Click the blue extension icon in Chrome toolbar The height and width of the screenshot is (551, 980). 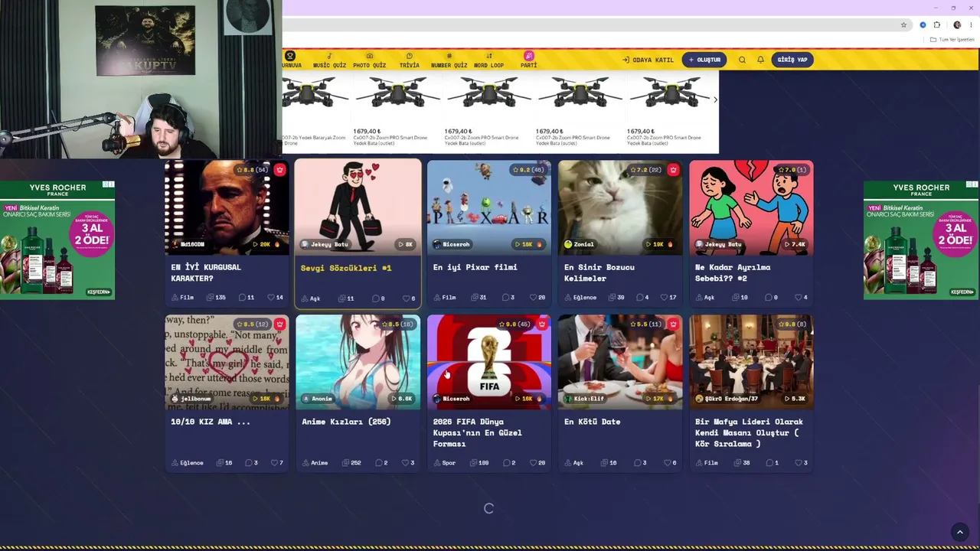[923, 24]
